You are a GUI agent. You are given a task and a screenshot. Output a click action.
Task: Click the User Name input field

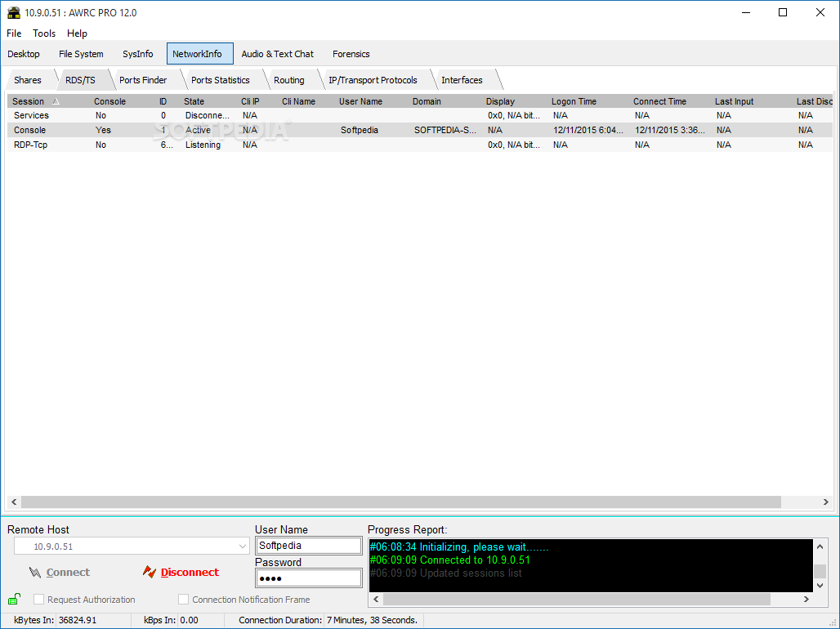[309, 546]
